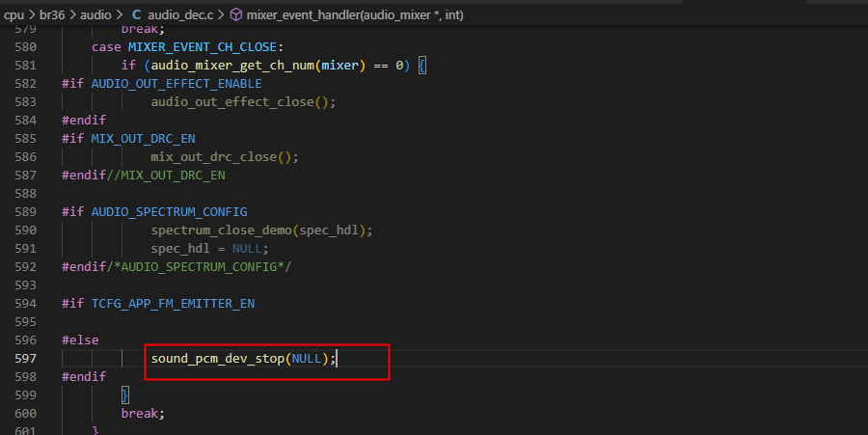868x435 pixels.
Task: Click the break statement on line 600
Action: coord(143,414)
